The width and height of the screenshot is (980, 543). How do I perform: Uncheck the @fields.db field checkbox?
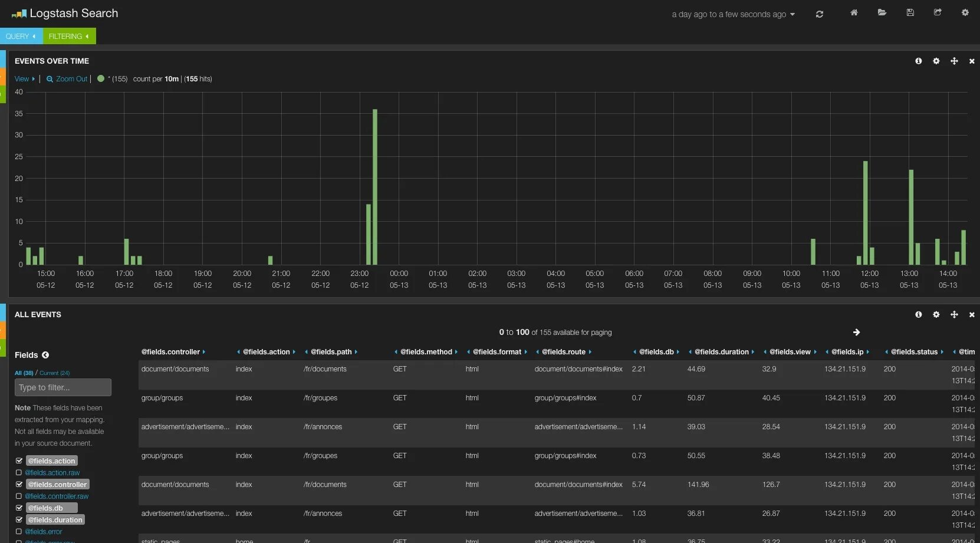coord(19,508)
